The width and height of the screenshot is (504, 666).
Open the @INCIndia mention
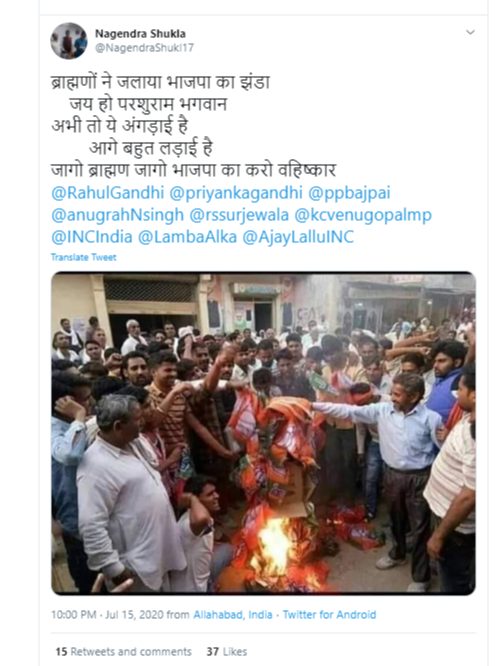click(92, 237)
